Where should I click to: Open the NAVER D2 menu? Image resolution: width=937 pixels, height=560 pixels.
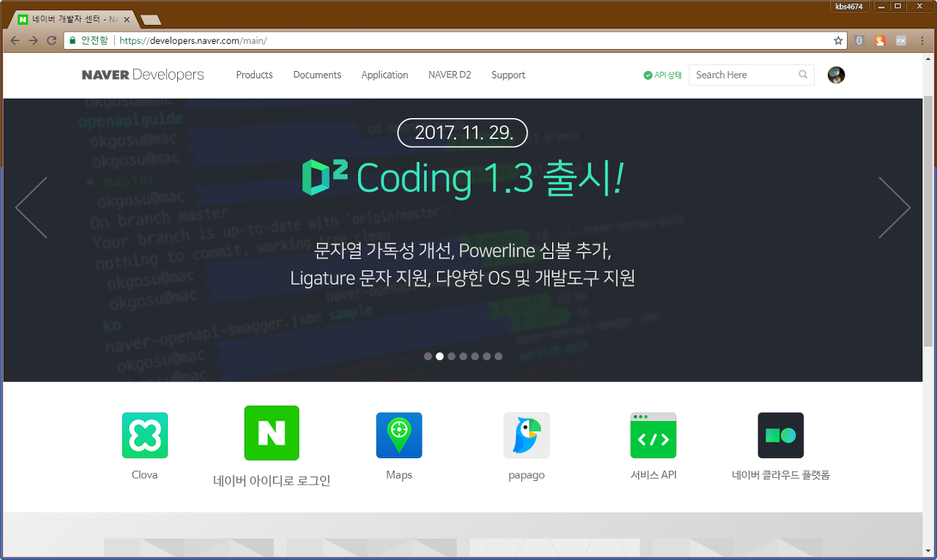[449, 75]
